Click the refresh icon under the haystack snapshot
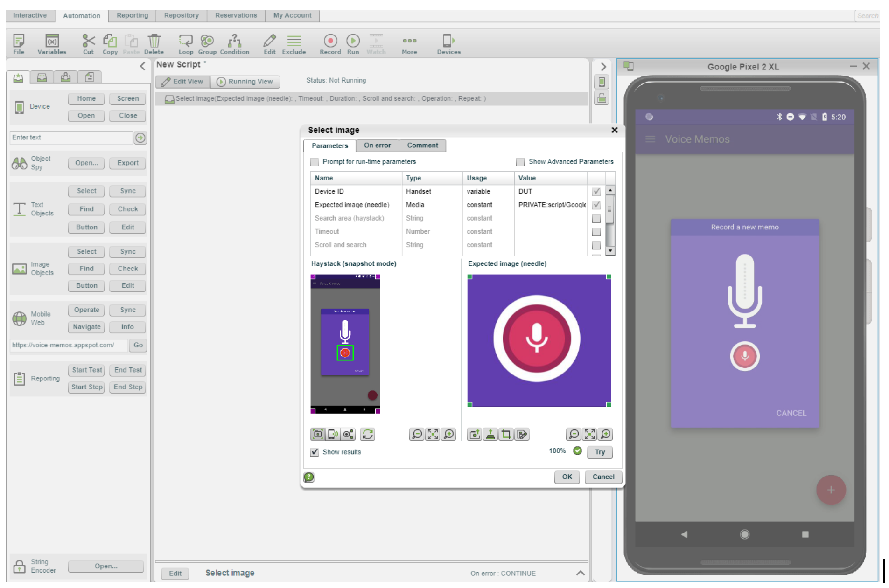Viewport: 889px width, 588px height. click(368, 435)
